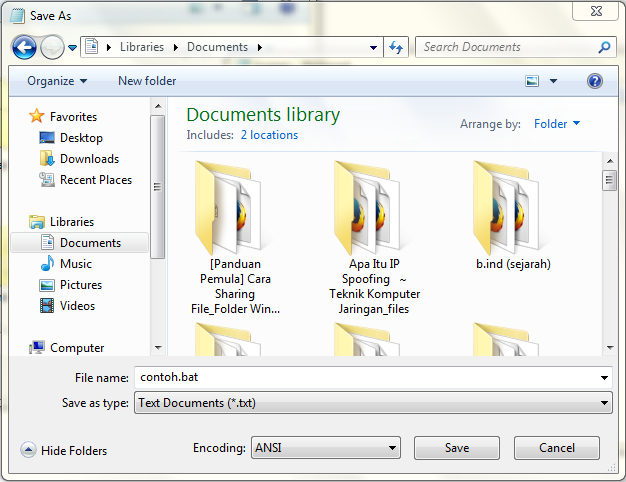The image size is (626, 482).
Task: Click the Downloads folder icon
Action: [47, 159]
